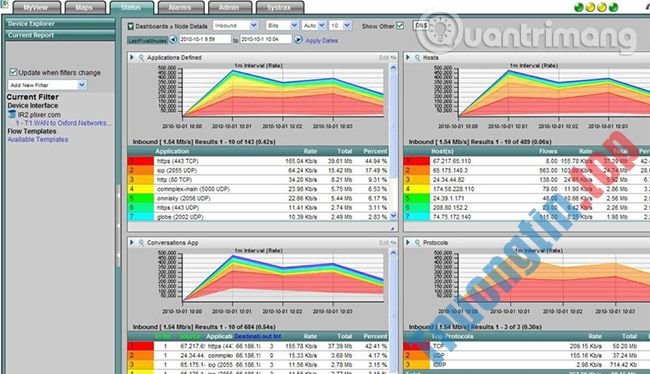Image resolution: width=650 pixels, height=374 pixels.
Task: Click the start date field 2010-10-1 9:59
Action: (205, 39)
